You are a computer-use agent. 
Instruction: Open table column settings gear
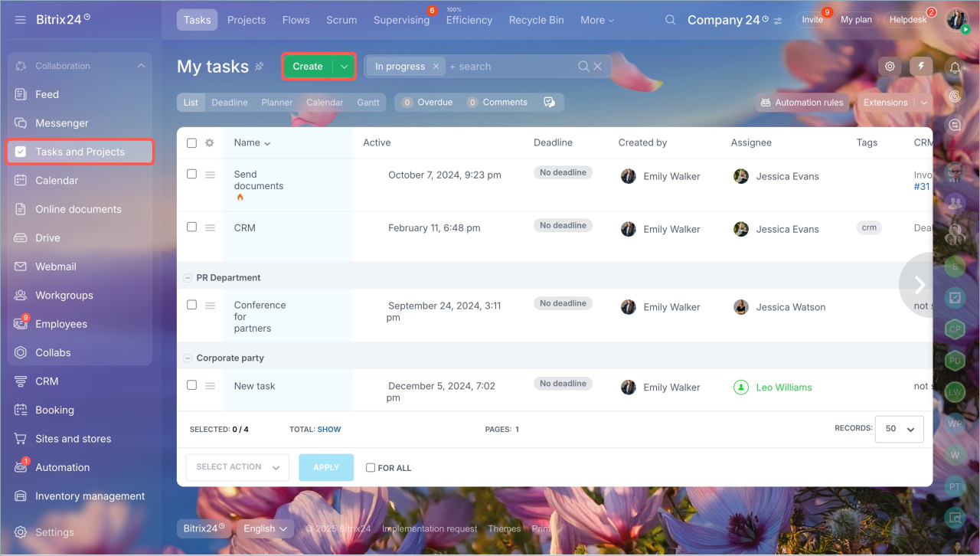pos(210,143)
